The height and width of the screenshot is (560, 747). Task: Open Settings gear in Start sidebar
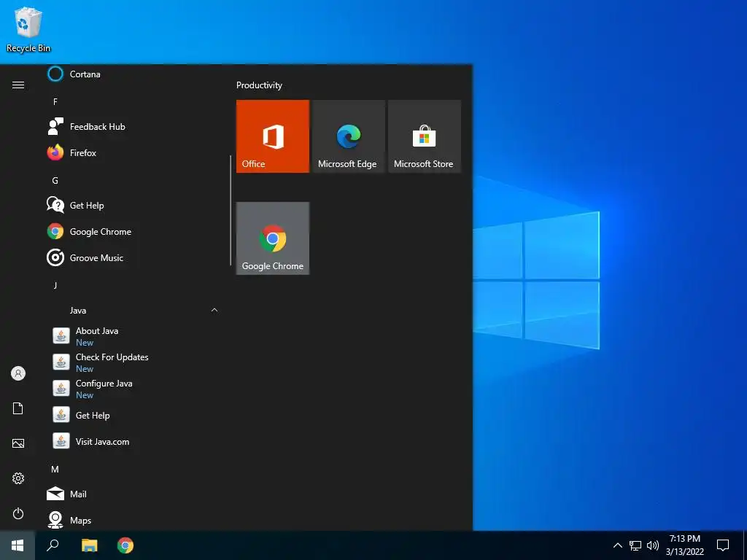[x=18, y=478]
